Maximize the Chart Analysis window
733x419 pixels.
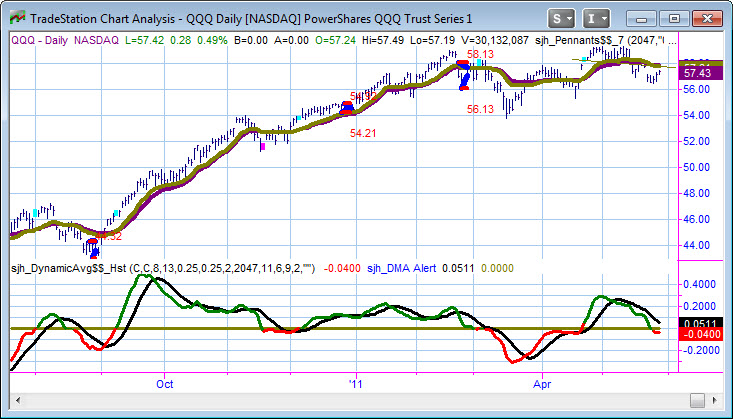pos(674,19)
